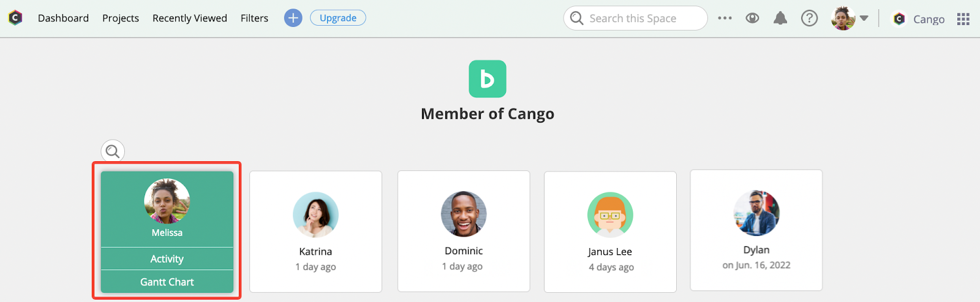Image resolution: width=980 pixels, height=302 pixels.
Task: Click the eye watching icon
Action: coord(752,18)
